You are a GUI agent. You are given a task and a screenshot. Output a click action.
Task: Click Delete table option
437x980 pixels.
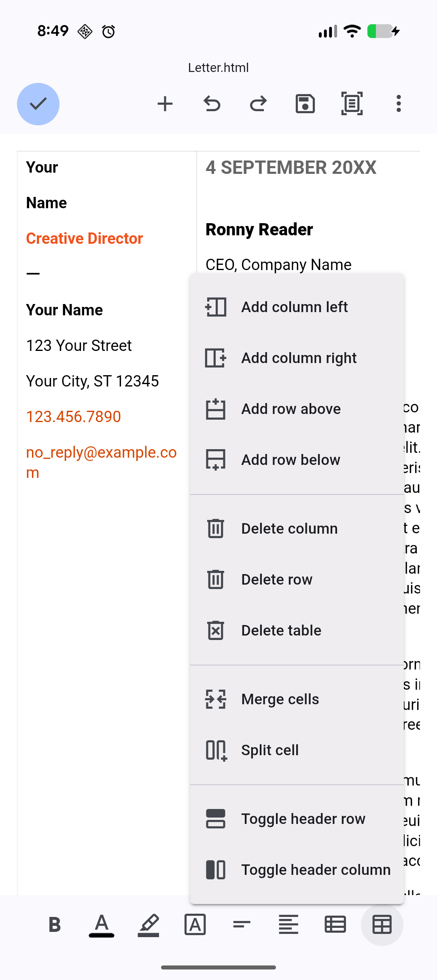[281, 631]
